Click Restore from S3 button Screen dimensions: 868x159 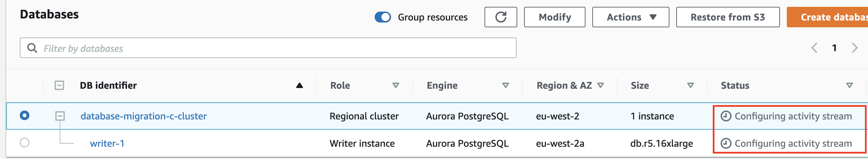727,17
